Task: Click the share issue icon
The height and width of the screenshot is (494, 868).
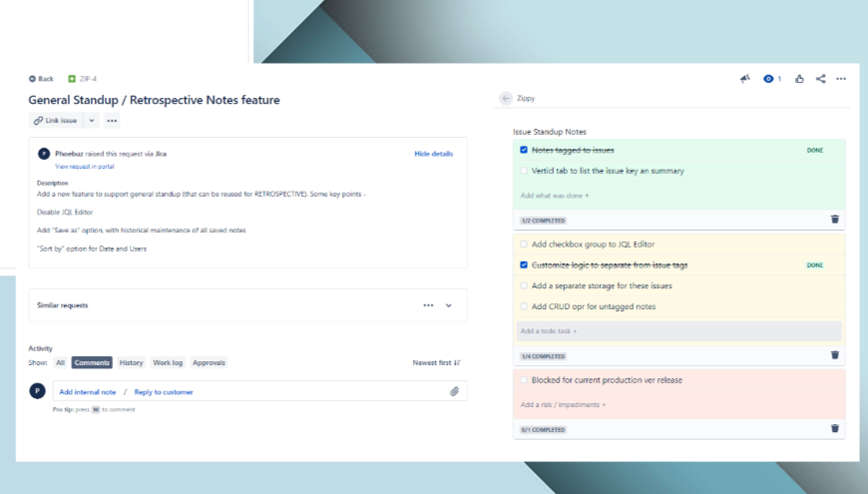Action: [x=821, y=79]
